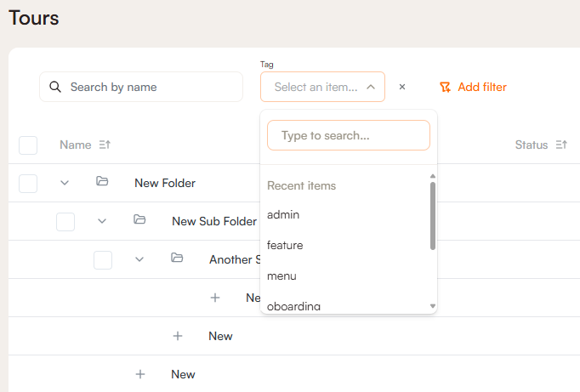
Task: Click plus icon in New Sub Folder's New row
Action: pyautogui.click(x=178, y=336)
